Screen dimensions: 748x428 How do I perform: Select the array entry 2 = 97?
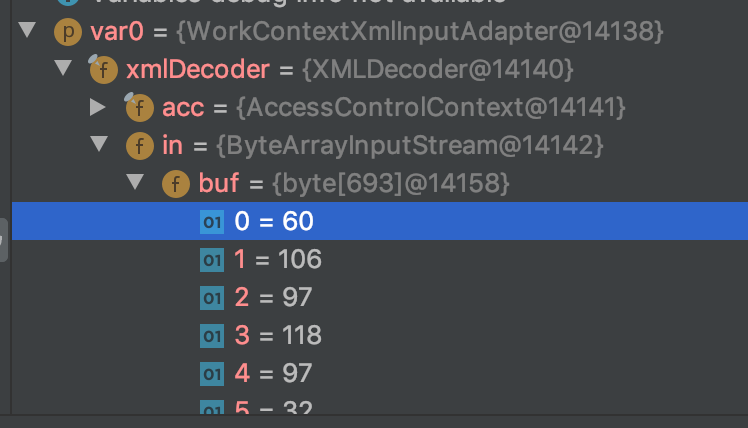tap(380, 297)
